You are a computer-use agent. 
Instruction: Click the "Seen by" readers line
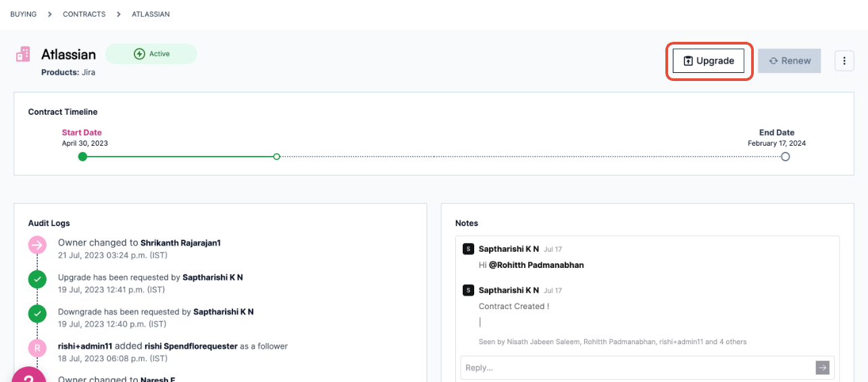(x=613, y=342)
